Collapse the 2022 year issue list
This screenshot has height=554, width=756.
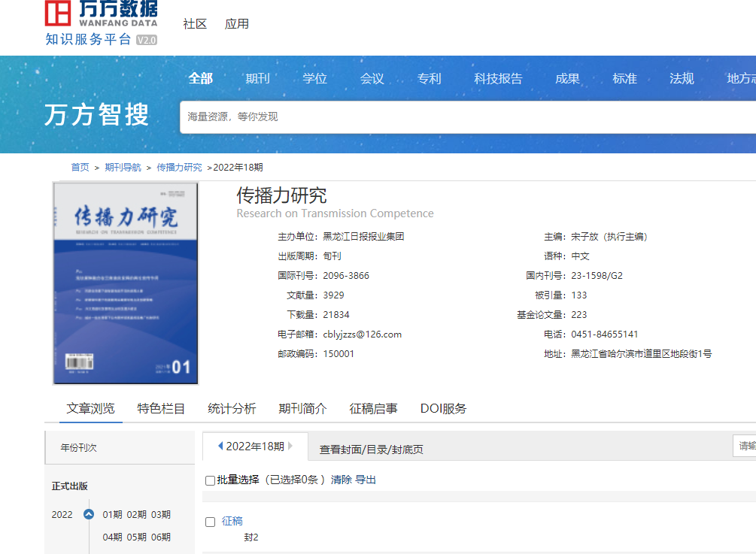(89, 515)
